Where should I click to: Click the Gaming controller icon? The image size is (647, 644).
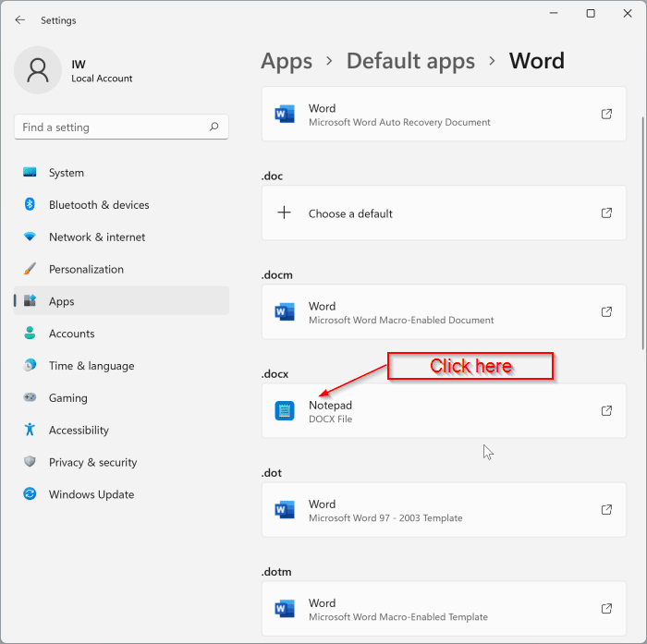click(30, 397)
